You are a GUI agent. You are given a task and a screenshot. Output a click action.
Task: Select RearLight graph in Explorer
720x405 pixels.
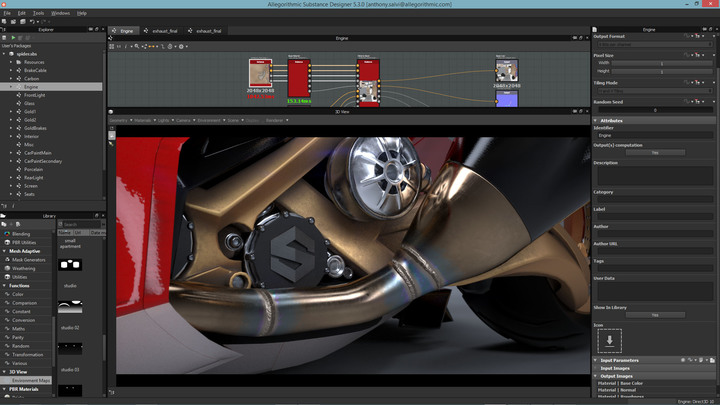[x=34, y=178]
